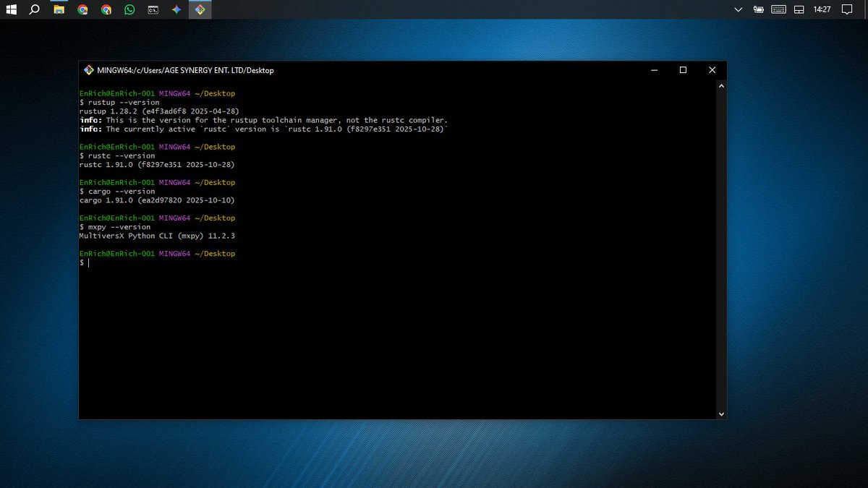Click the active Git Bash taskbar icon
The height and width of the screenshot is (488, 868).
point(200,9)
